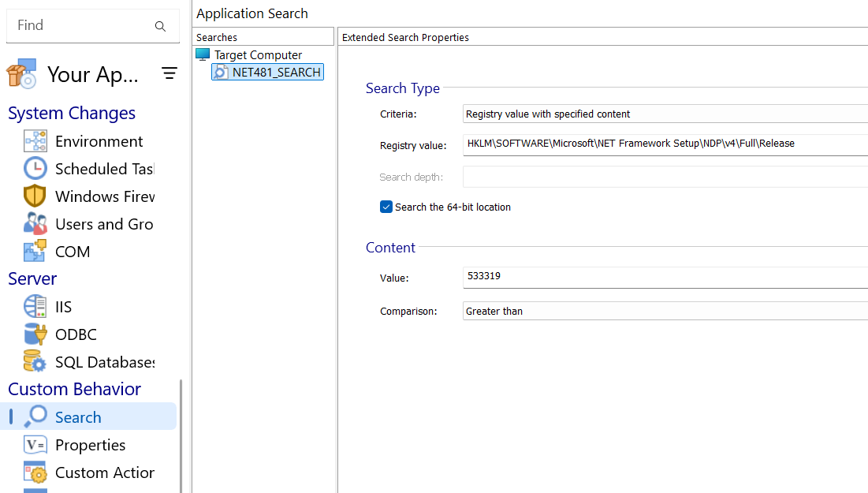Screen dimensions: 868x493
Task: Select the Search page in sidebar
Action: tap(78, 417)
